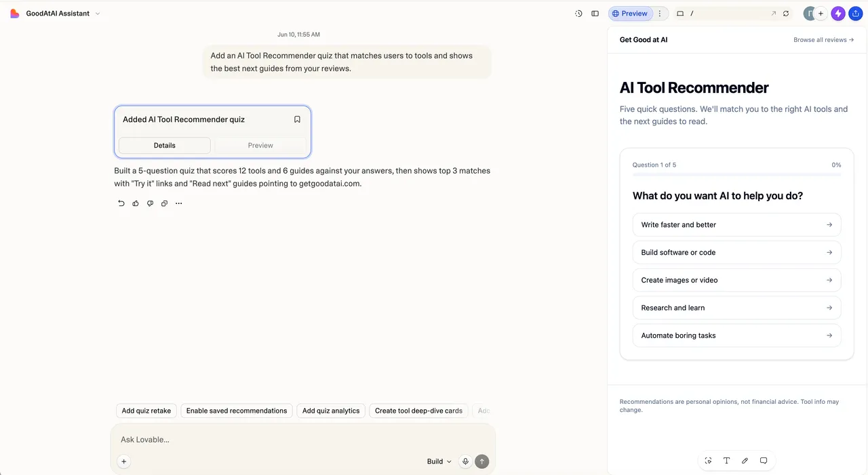Refresh the preview with reload icon
This screenshot has height=475, width=868.
coord(786,14)
